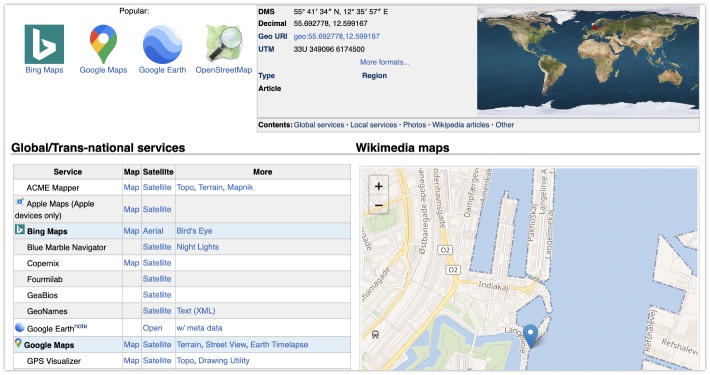Image resolution: width=710 pixels, height=375 pixels.
Task: Open GPS Visualizer Satellite link
Action: coord(157,361)
